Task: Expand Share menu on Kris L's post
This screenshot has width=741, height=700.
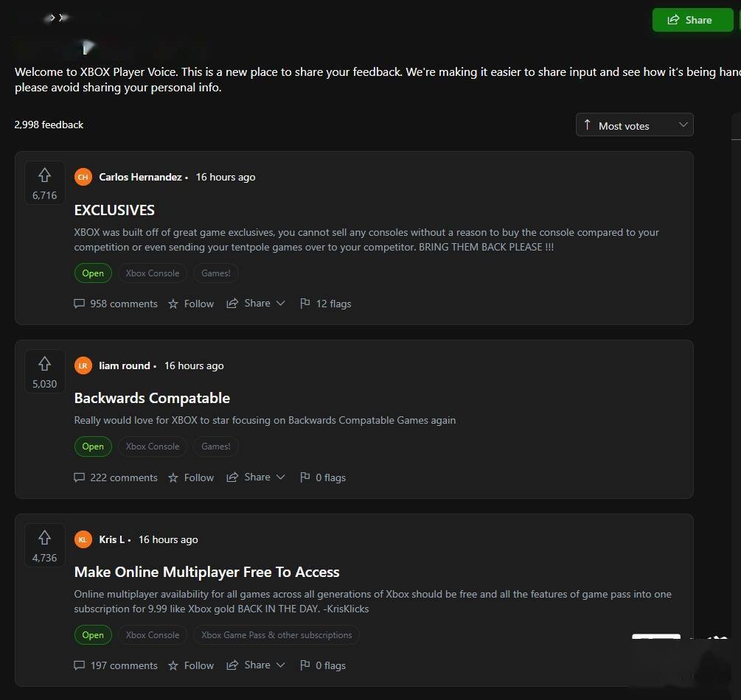Action: (256, 665)
